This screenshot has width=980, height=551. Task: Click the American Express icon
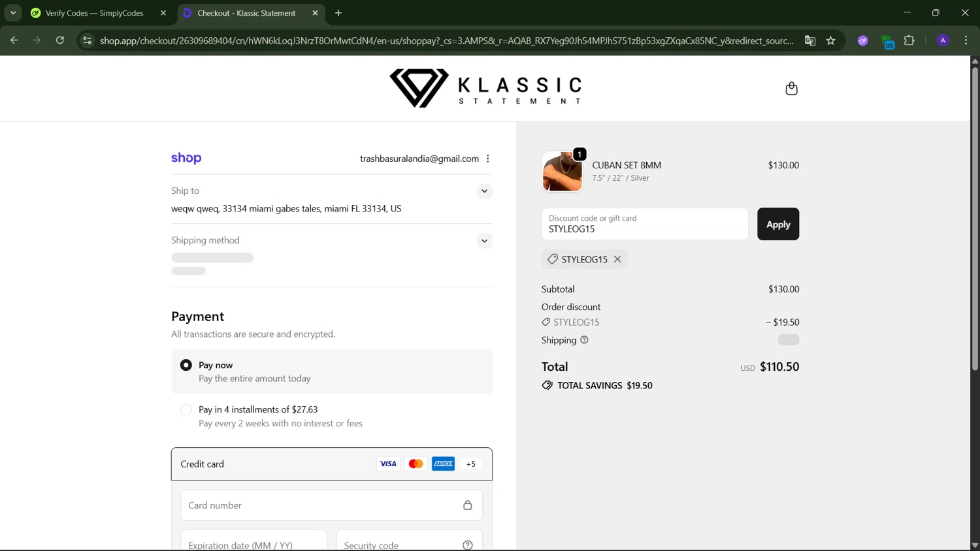pos(443,464)
